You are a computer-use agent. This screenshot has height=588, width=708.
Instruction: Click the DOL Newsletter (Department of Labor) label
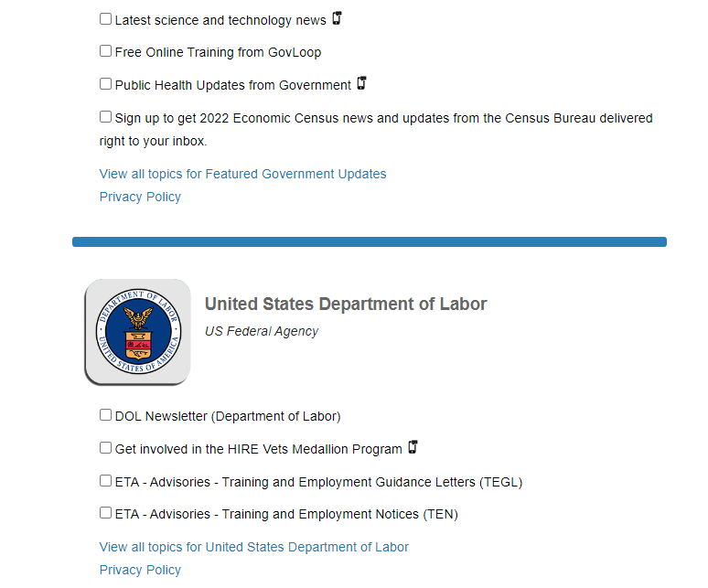click(228, 416)
